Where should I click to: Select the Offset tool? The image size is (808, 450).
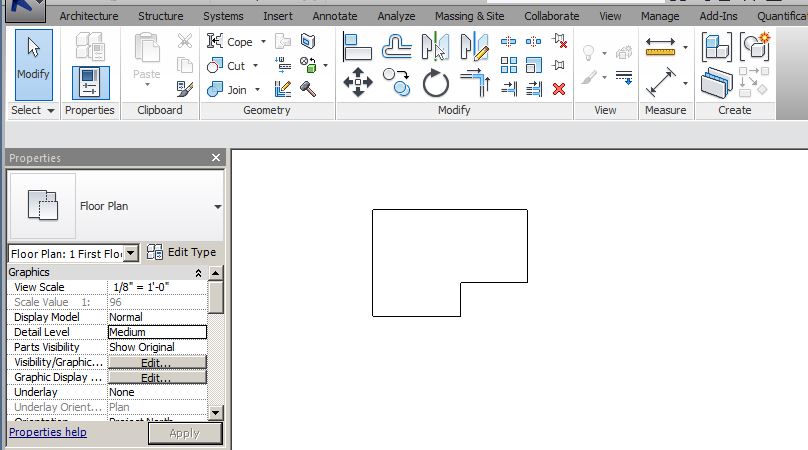(397, 46)
